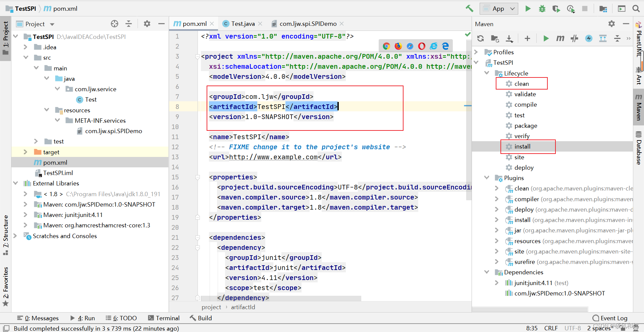Viewport: 644px width, 332px height.
Task: Change UTF-8 file encoding
Action: click(x=573, y=328)
